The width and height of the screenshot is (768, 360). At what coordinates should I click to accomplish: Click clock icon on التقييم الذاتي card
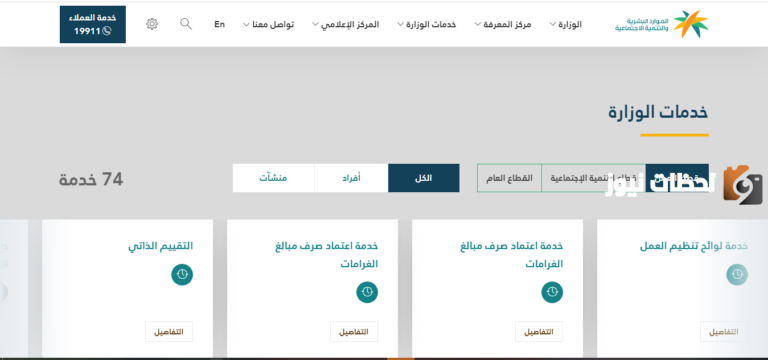182,274
